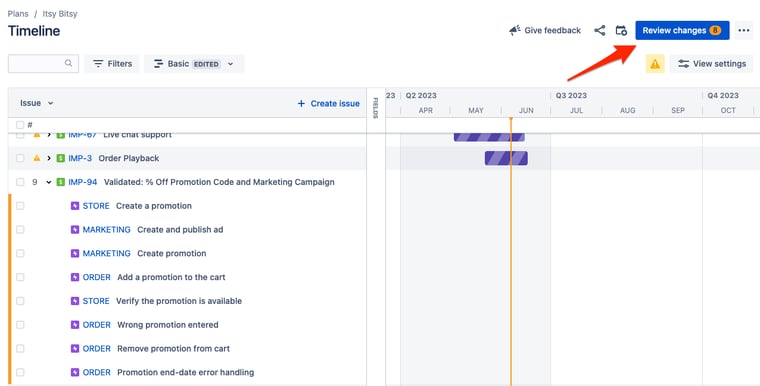
Task: Check the box for IMP-94 row
Action: click(x=20, y=182)
